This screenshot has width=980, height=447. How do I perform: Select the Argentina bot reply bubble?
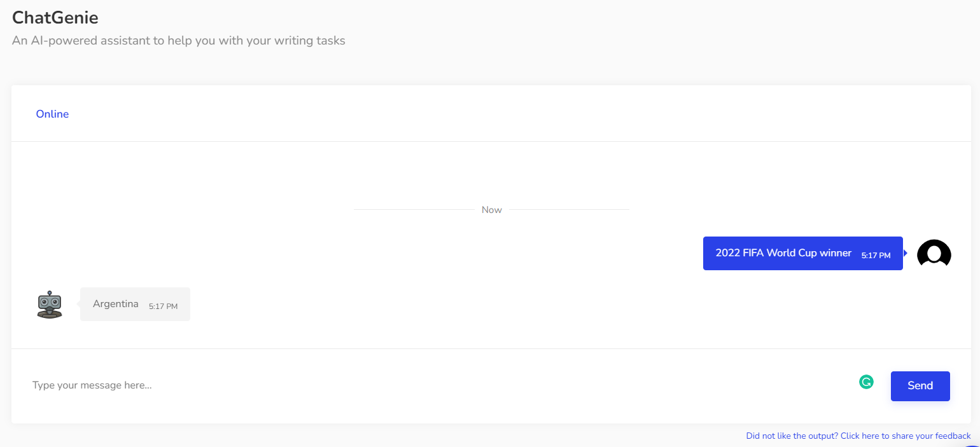tap(135, 304)
